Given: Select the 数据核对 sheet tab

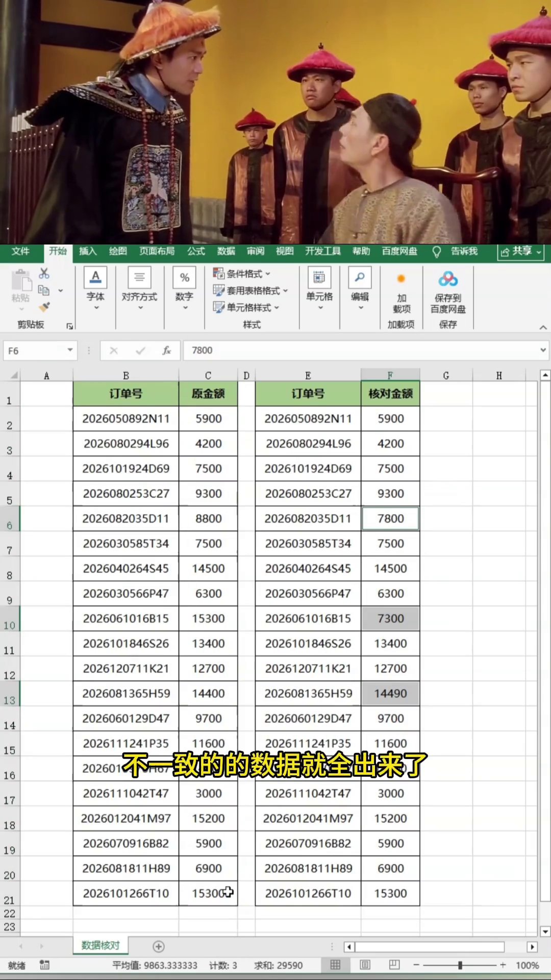Looking at the screenshot, I should (x=101, y=945).
